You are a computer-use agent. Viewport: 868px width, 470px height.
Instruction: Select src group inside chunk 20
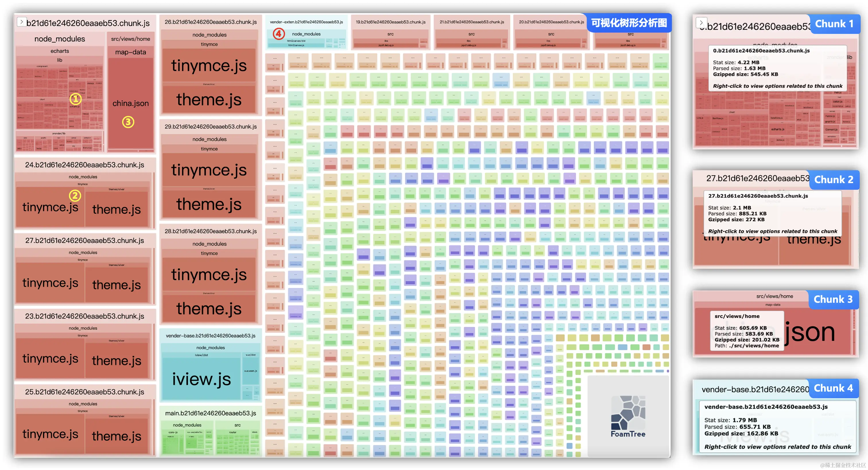pyautogui.click(x=551, y=34)
